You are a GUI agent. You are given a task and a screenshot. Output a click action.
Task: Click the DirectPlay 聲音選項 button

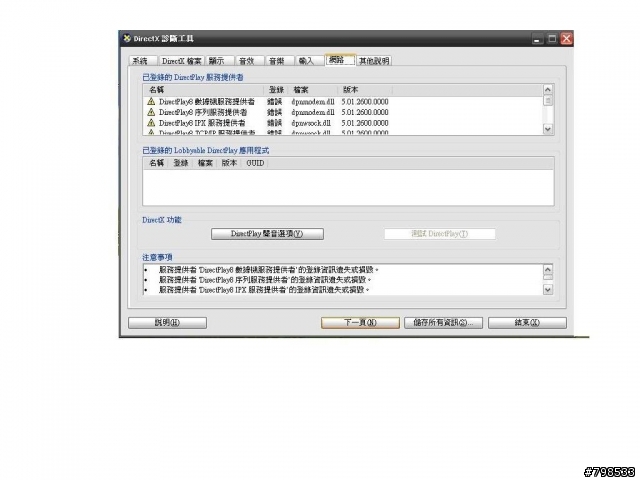click(x=267, y=234)
